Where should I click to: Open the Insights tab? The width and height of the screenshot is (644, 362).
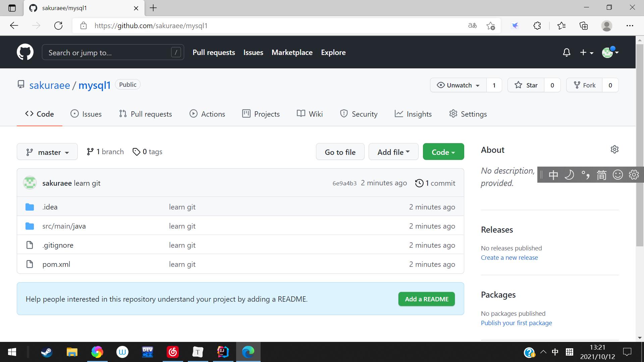(413, 114)
